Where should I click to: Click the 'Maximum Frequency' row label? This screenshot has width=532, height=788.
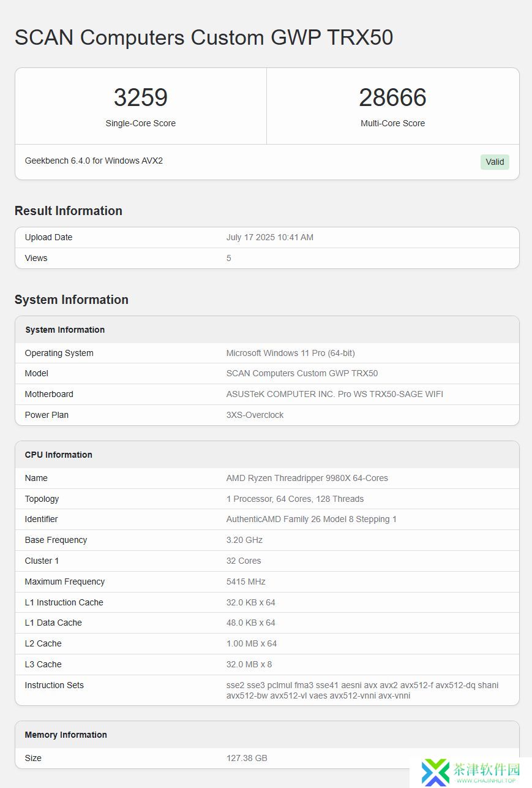point(65,582)
